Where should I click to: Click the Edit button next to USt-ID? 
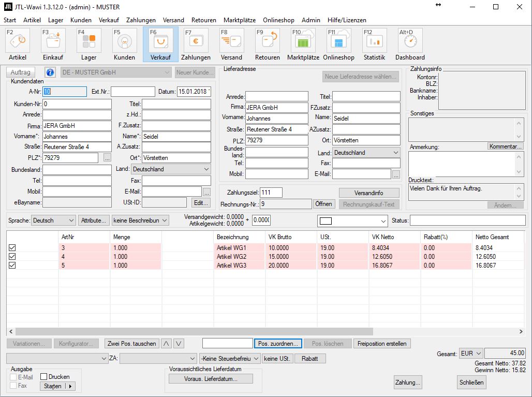tap(201, 202)
